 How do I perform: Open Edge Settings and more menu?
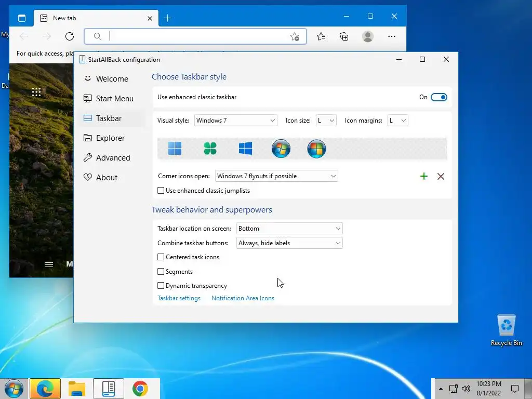tap(392, 36)
